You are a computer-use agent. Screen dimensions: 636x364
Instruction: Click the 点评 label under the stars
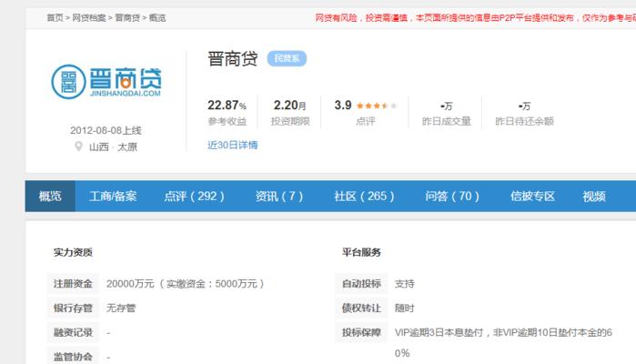click(x=366, y=121)
